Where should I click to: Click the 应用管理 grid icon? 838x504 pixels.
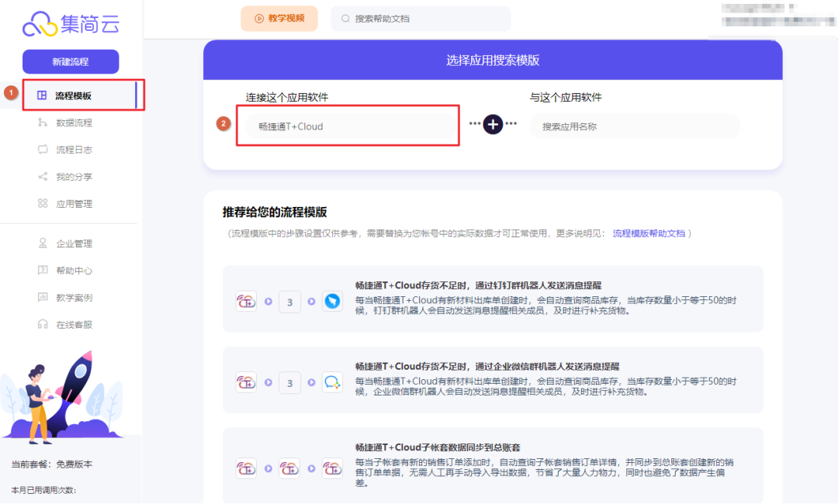click(x=43, y=203)
